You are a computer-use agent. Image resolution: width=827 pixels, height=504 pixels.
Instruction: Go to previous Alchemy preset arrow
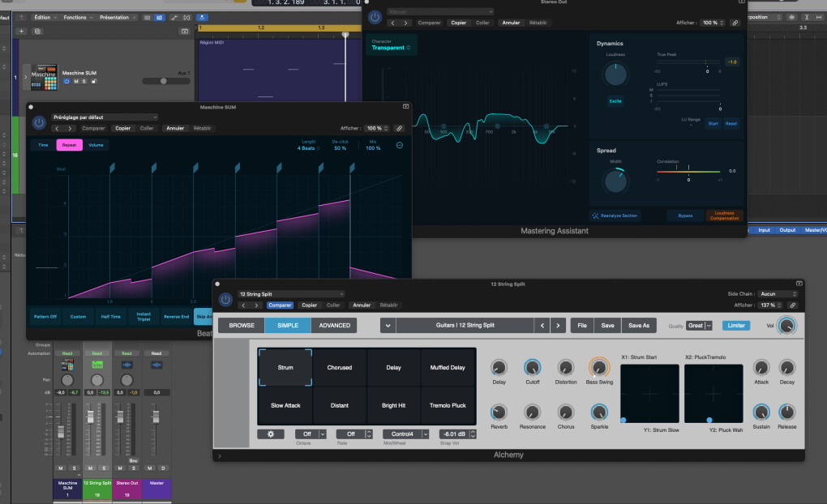click(x=542, y=325)
